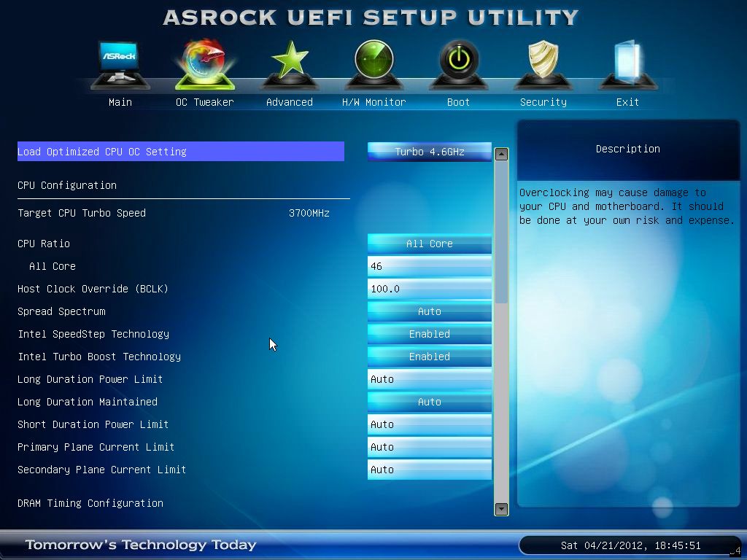The height and width of the screenshot is (560, 747).
Task: Select the CPU Ratio label
Action: coord(44,244)
